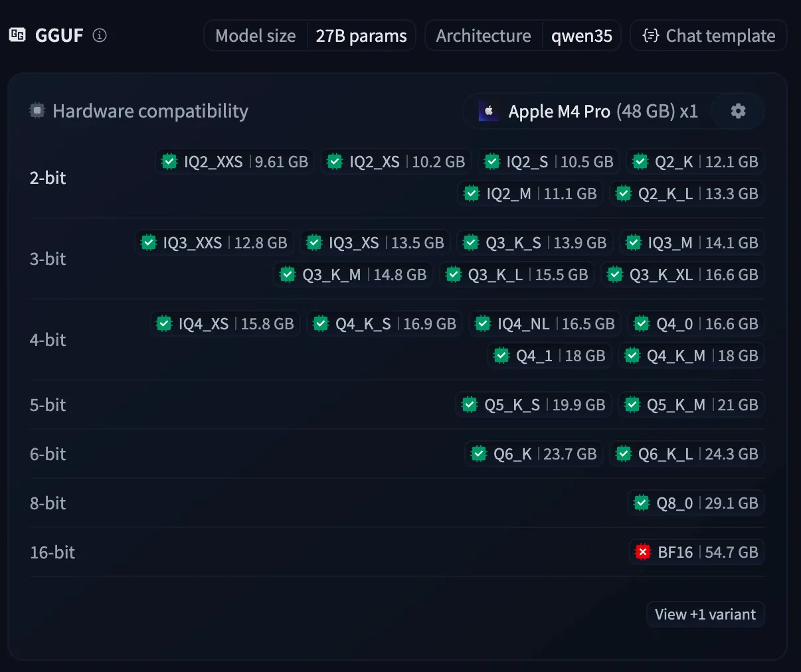Screen dimensions: 801x672
Task: Click the 8-bit row label
Action: (x=48, y=503)
